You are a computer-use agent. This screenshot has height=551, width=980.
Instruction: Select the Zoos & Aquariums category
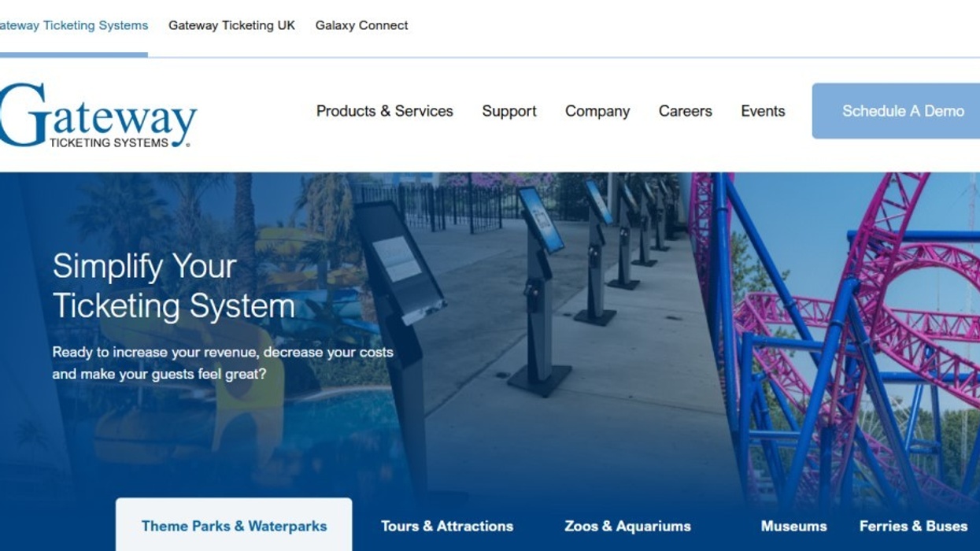pyautogui.click(x=627, y=526)
